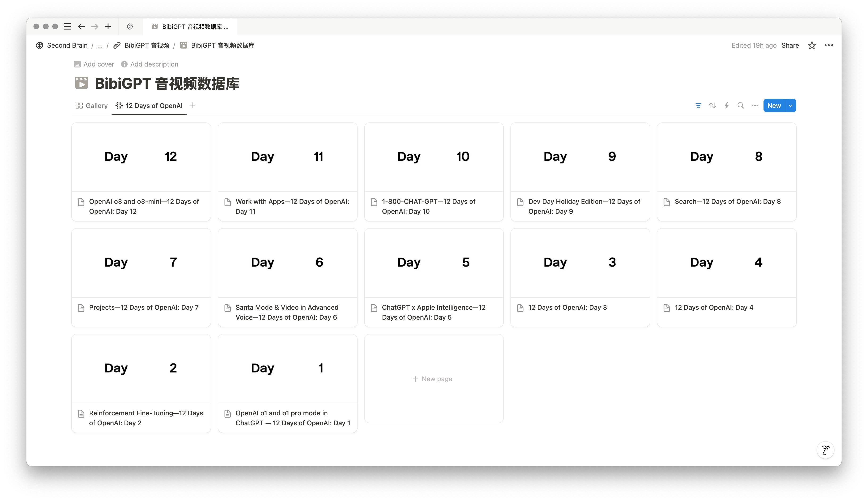Screen dimensions: 868x501
Task: Open database search magnifier icon
Action: coord(740,106)
